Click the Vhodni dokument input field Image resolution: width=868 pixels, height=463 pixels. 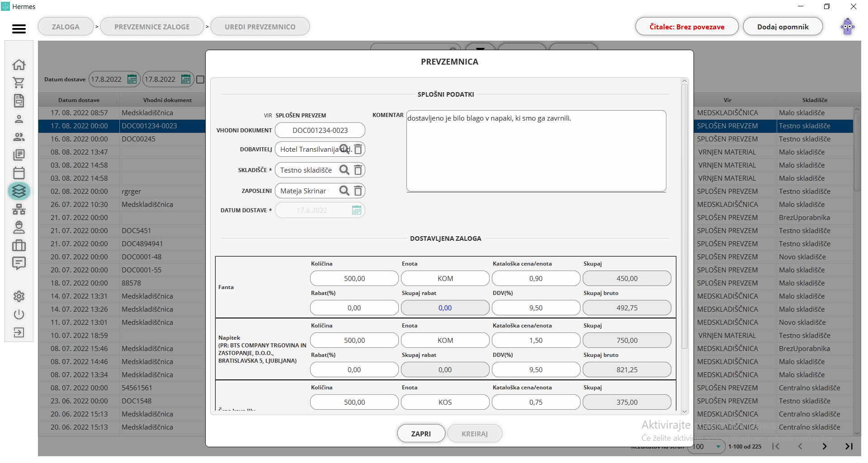click(x=320, y=130)
